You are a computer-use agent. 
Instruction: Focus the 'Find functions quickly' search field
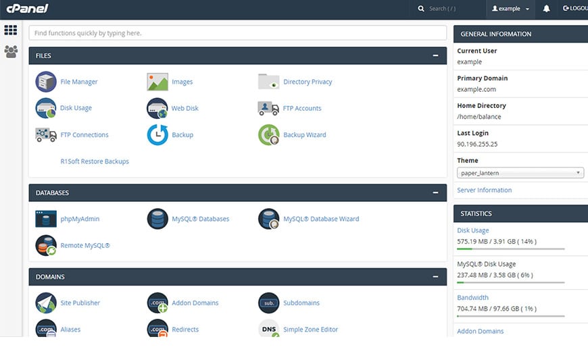pyautogui.click(x=237, y=33)
